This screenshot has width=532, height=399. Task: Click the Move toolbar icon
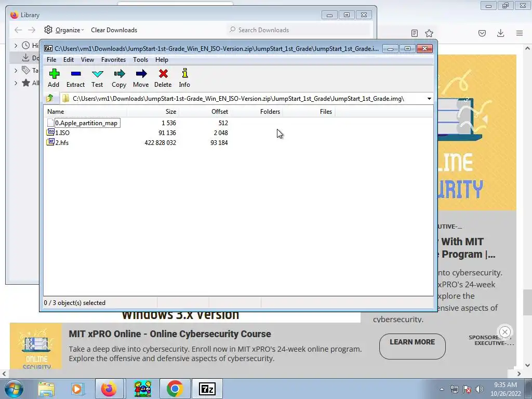[x=141, y=78]
